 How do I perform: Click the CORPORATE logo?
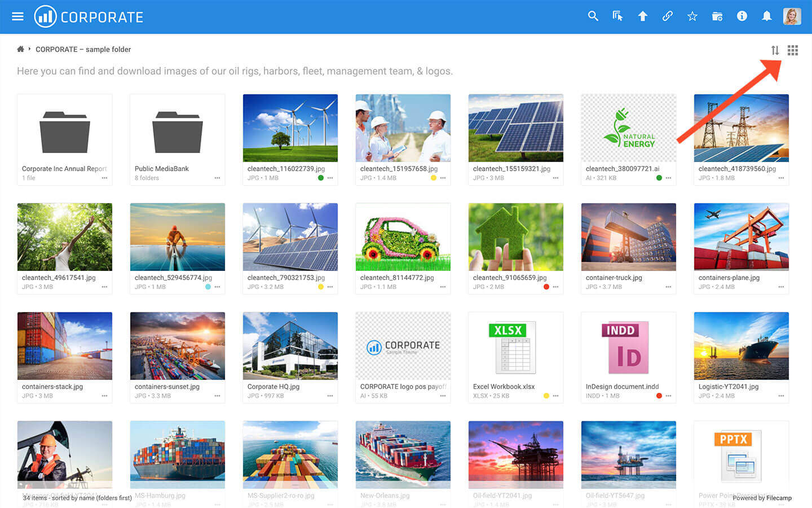[x=89, y=16]
